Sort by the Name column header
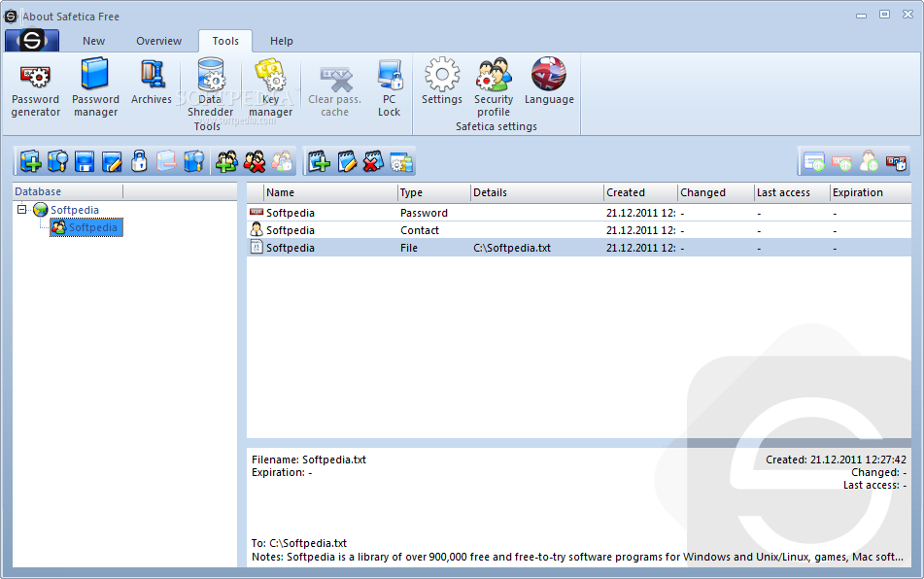 pyautogui.click(x=330, y=192)
